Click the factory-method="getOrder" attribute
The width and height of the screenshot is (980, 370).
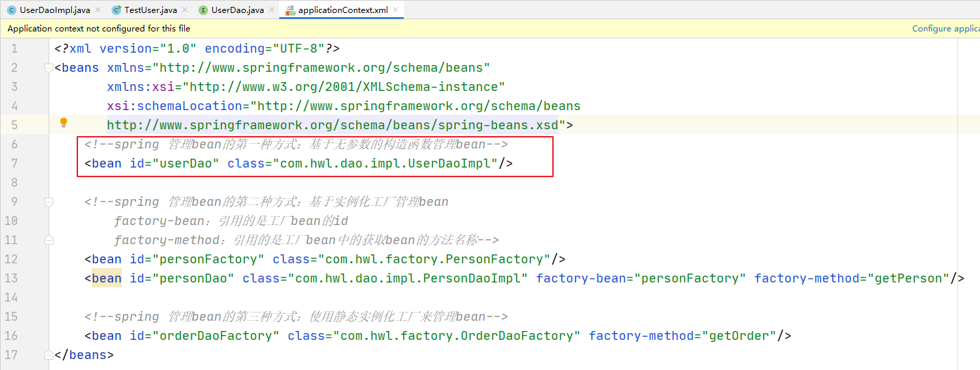pos(682,336)
